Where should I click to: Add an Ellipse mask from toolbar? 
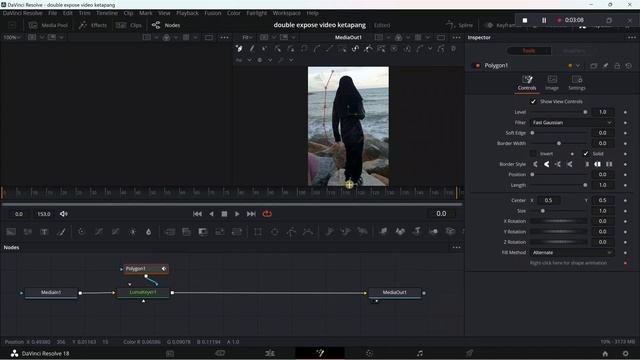(275, 232)
